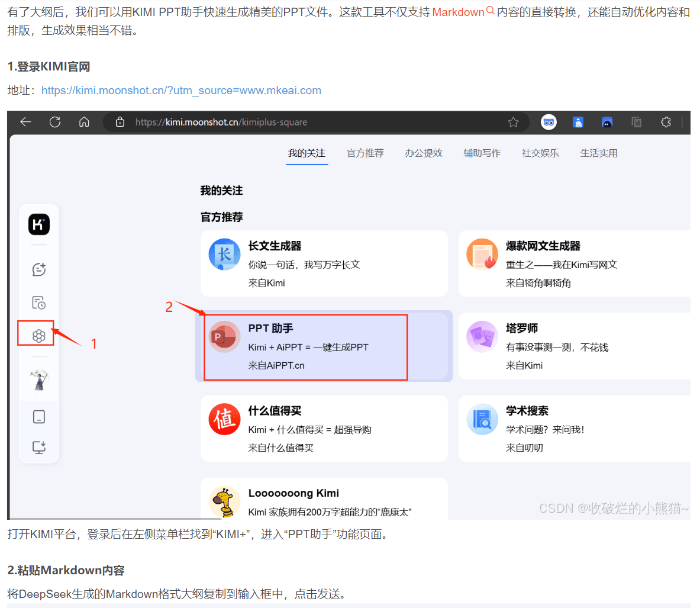The image size is (700, 608).
Task: Click the red Markdown keyword link
Action: coord(458,12)
